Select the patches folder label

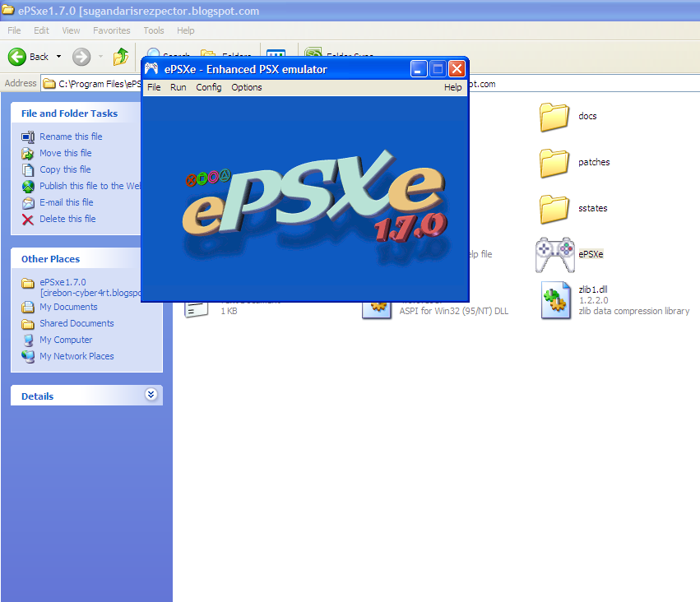tap(594, 162)
